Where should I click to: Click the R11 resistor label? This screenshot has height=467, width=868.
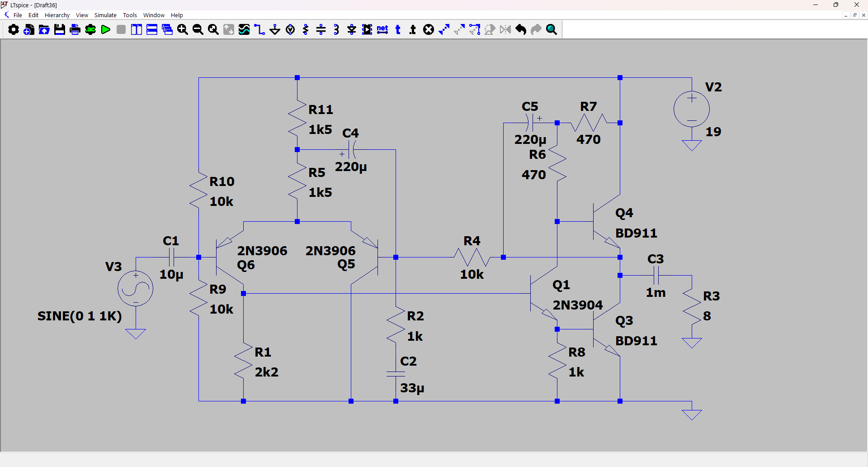[321, 110]
